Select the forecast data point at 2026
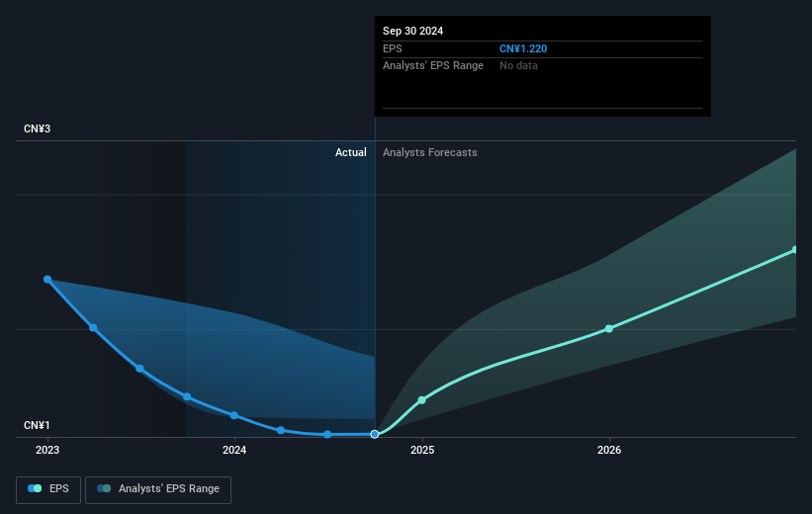Viewport: 812px width, 514px height. (609, 329)
